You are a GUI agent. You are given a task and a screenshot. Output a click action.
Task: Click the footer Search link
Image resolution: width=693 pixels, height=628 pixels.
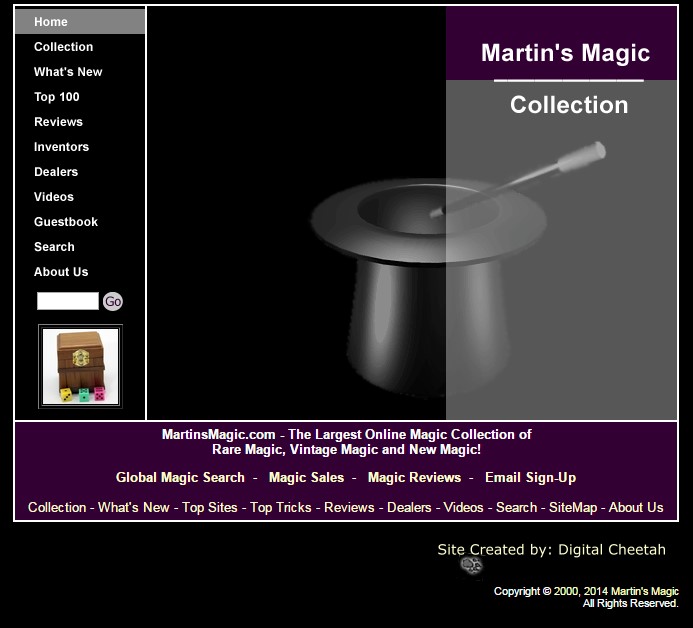(516, 507)
